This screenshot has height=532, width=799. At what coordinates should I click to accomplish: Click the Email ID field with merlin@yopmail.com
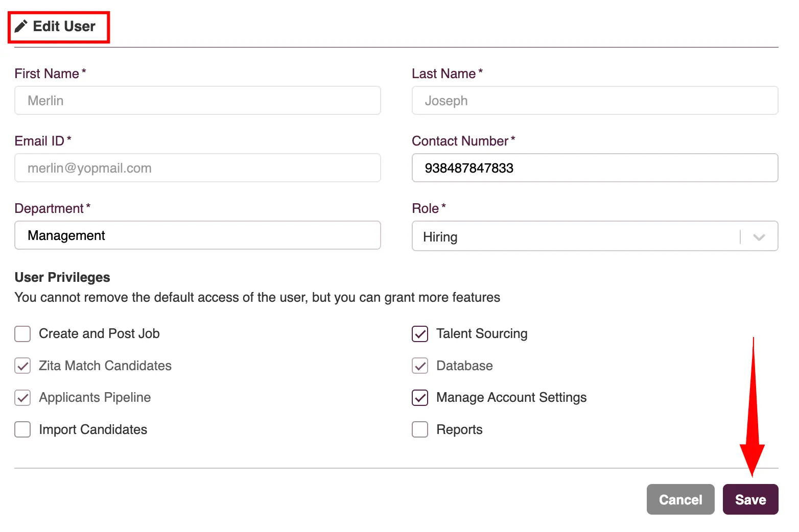tap(198, 168)
